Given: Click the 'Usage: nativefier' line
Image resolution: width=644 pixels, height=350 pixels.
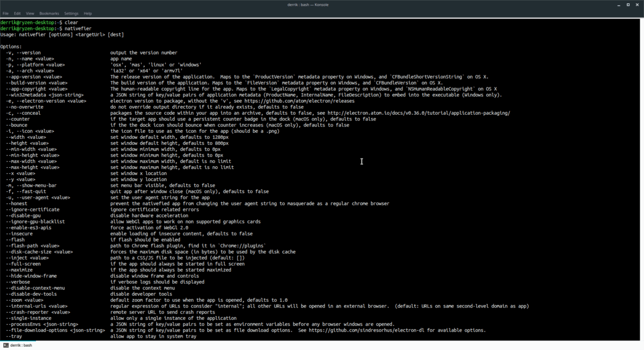Looking at the screenshot, I should pyautogui.click(x=62, y=34).
